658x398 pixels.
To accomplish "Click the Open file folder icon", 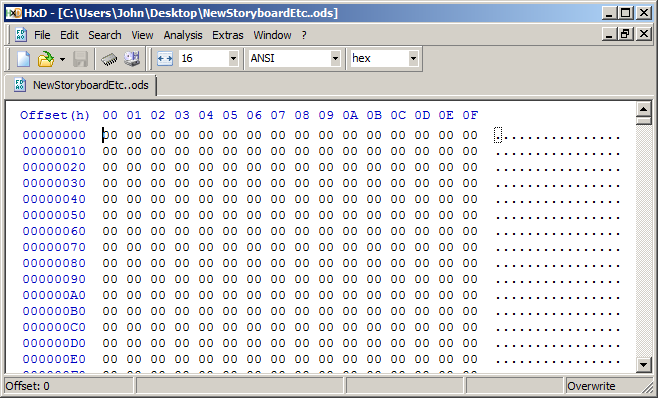I will point(45,59).
